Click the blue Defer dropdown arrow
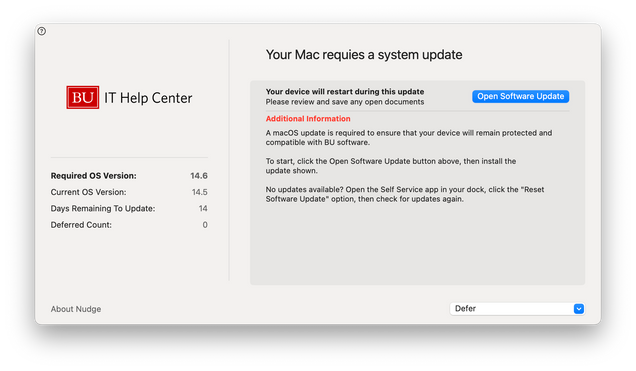Viewport: 636px width, 371px height. [x=579, y=309]
